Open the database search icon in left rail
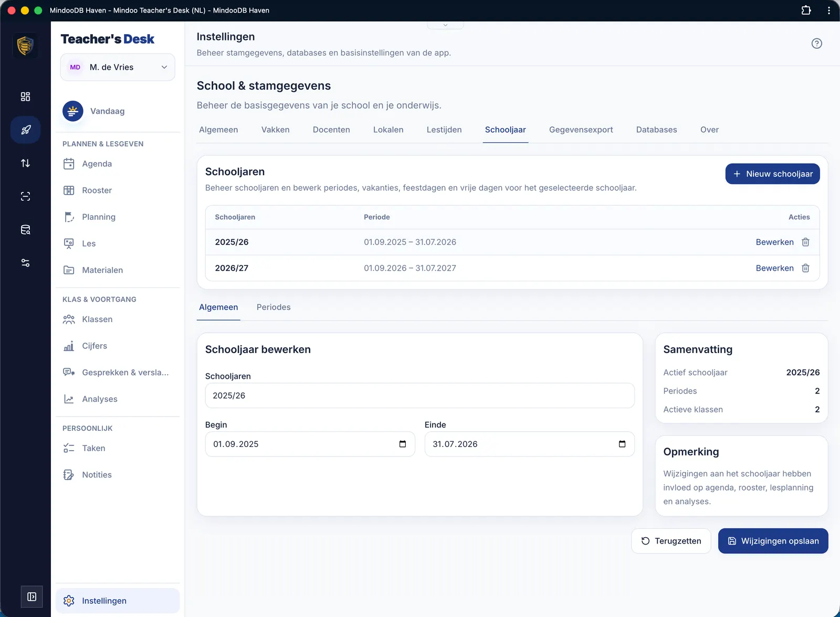Viewport: 840px width, 617px height. [x=25, y=230]
